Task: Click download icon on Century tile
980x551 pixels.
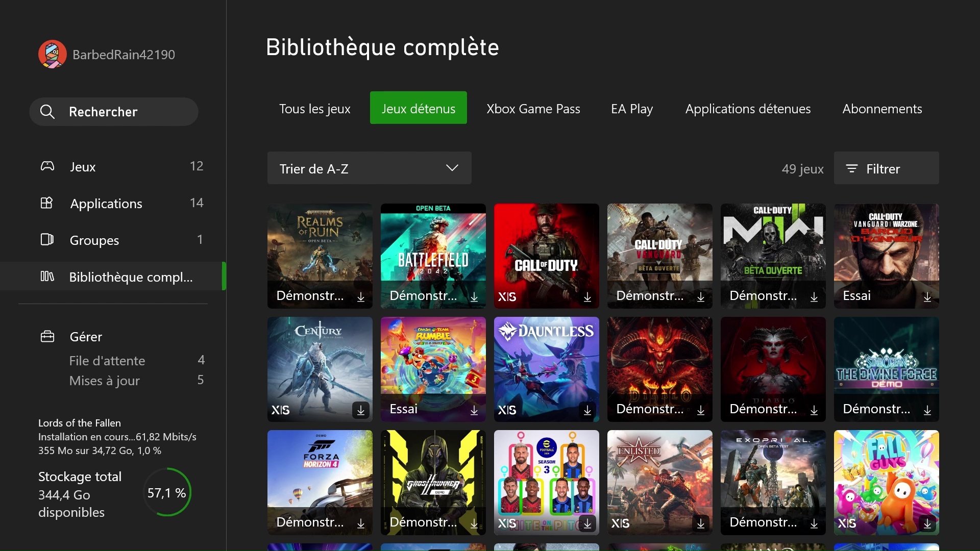Action: tap(361, 410)
